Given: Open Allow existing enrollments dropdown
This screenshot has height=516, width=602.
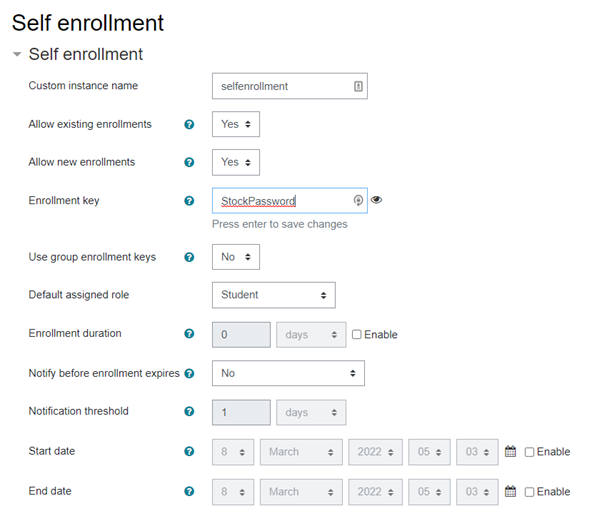Looking at the screenshot, I should click(236, 125).
